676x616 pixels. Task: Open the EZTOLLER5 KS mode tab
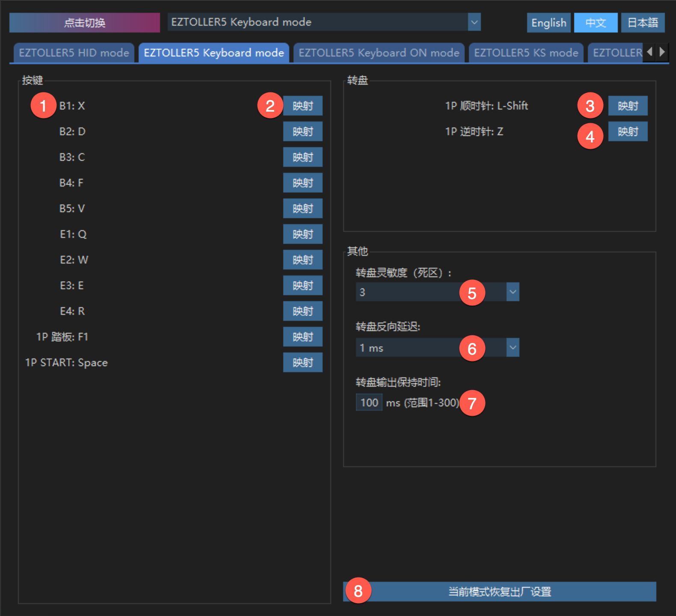click(x=526, y=53)
